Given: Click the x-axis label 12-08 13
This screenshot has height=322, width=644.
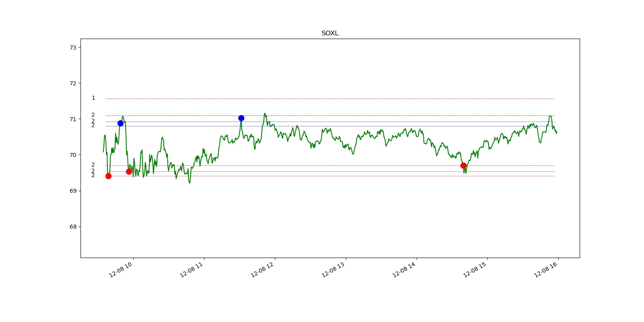Looking at the screenshot, I should (x=333, y=270).
